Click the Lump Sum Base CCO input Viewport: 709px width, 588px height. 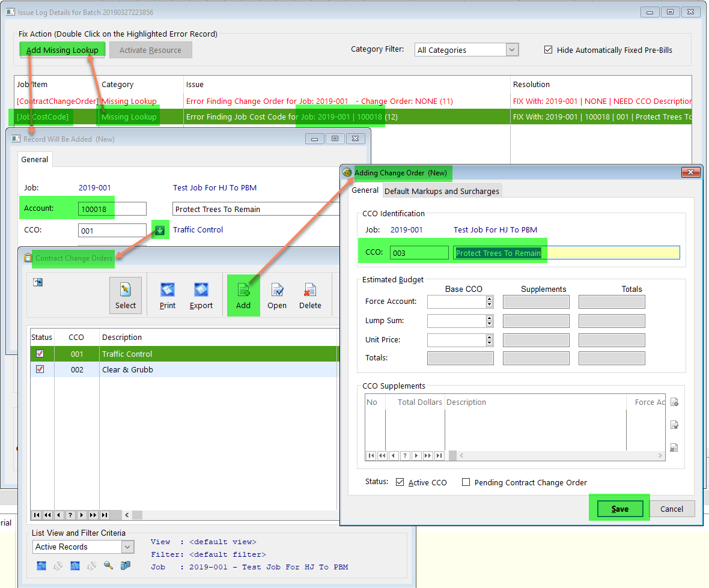[457, 321]
